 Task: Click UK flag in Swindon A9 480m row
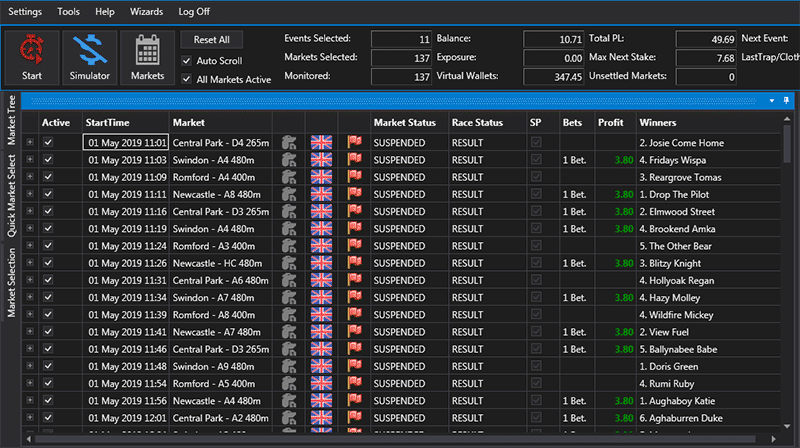click(321, 366)
